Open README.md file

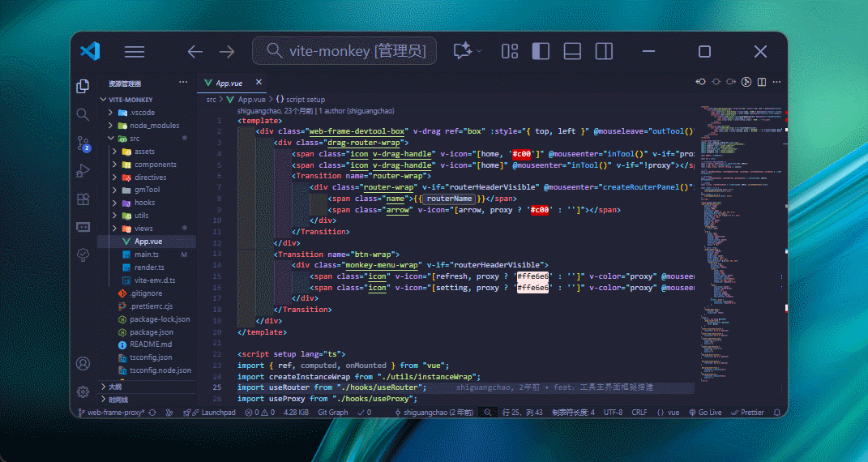point(147,344)
